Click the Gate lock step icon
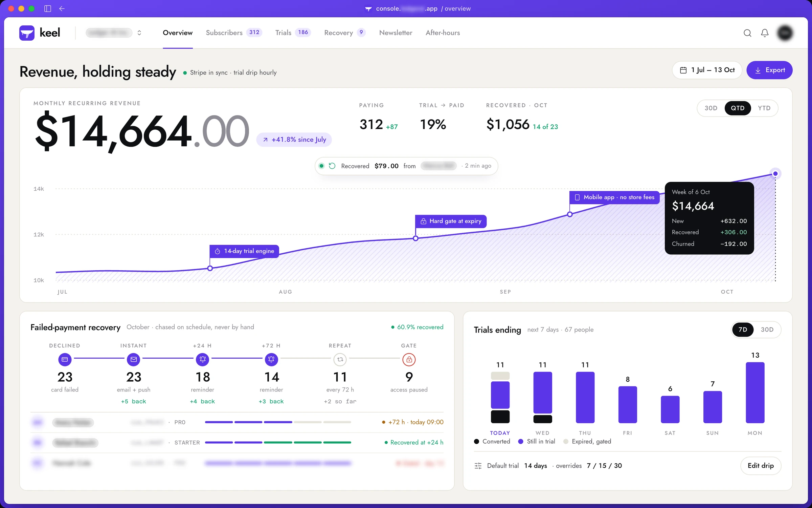 409,359
